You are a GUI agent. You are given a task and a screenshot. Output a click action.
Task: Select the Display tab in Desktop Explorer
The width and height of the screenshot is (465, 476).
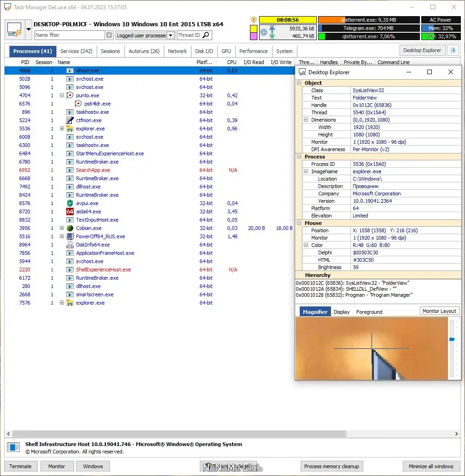[x=342, y=312]
